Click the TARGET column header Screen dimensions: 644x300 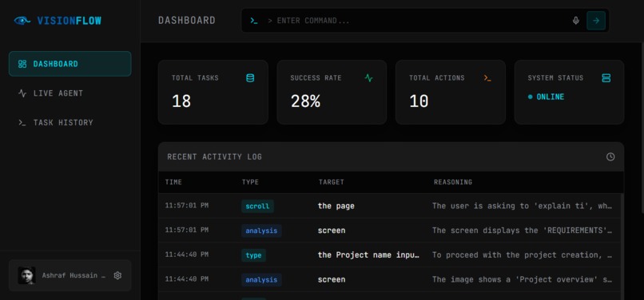331,182
